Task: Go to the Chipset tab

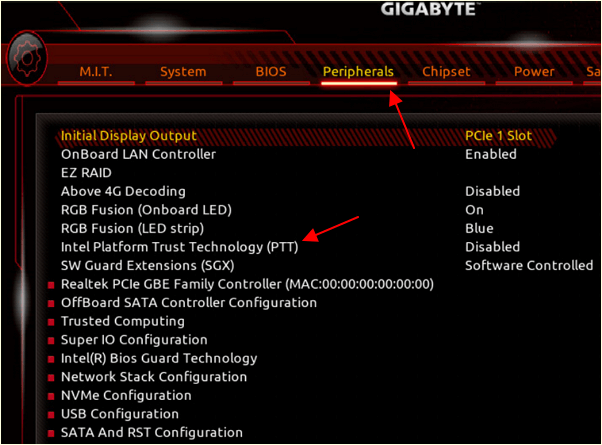Action: (446, 72)
